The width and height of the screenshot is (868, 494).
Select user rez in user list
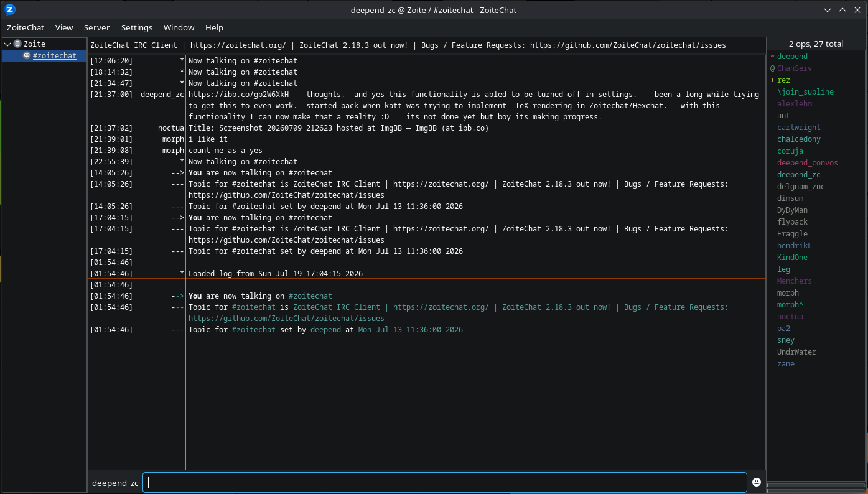[x=783, y=80]
